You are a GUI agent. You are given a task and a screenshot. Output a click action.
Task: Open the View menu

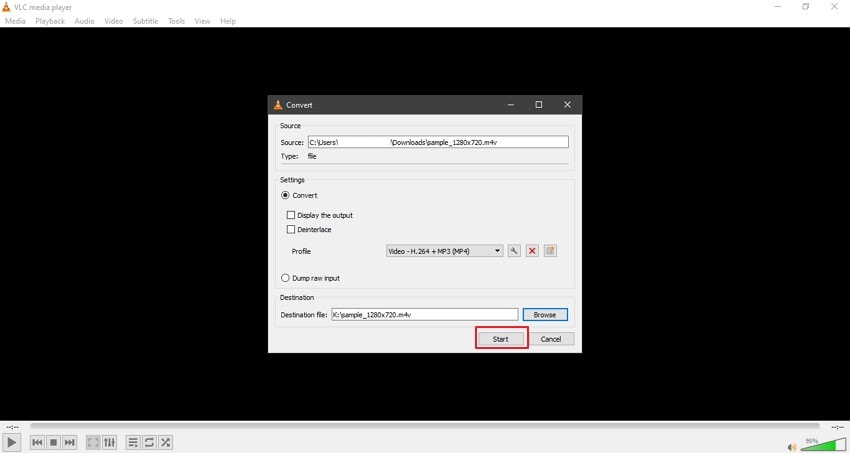point(202,21)
